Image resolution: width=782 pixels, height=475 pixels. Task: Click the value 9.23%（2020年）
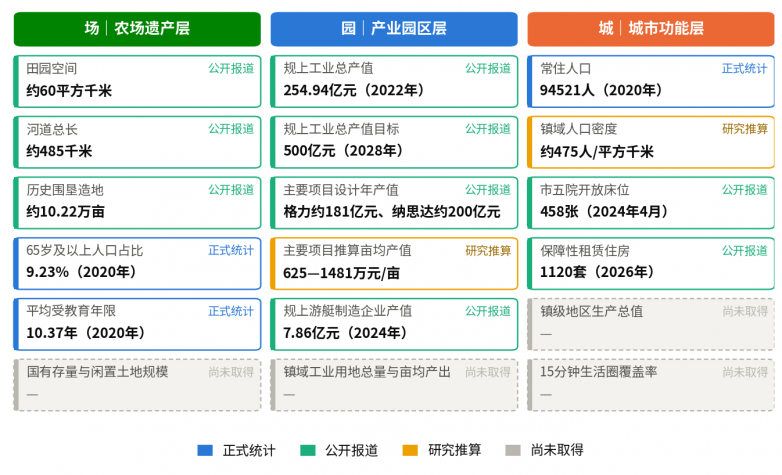coord(83,272)
